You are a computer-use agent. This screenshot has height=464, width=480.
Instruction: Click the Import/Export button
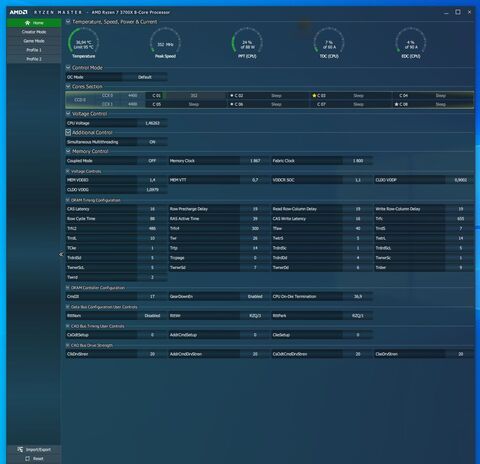[34, 449]
